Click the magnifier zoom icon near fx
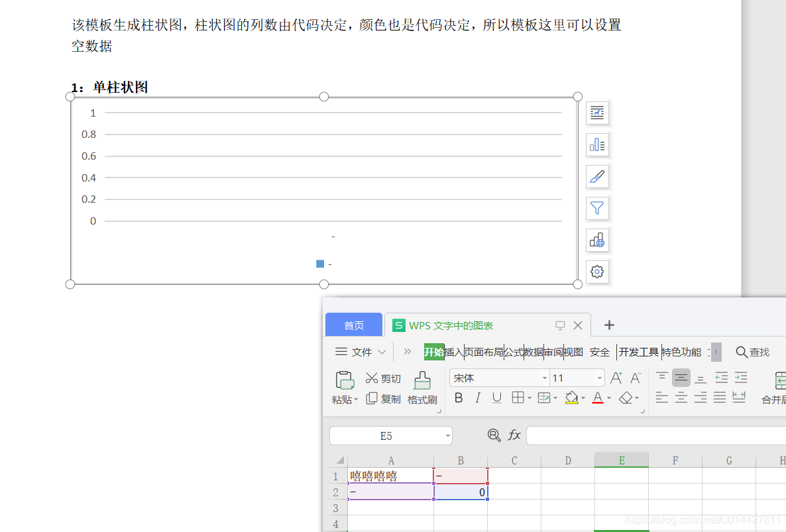This screenshot has height=532, width=786. point(494,435)
